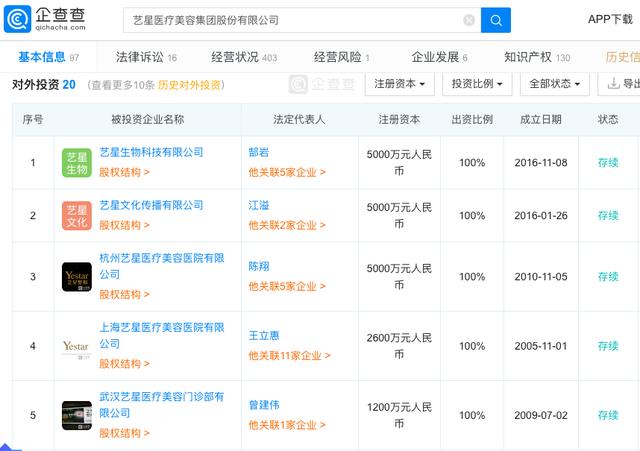Expand 股权结构 under 上海艺星

(124, 364)
